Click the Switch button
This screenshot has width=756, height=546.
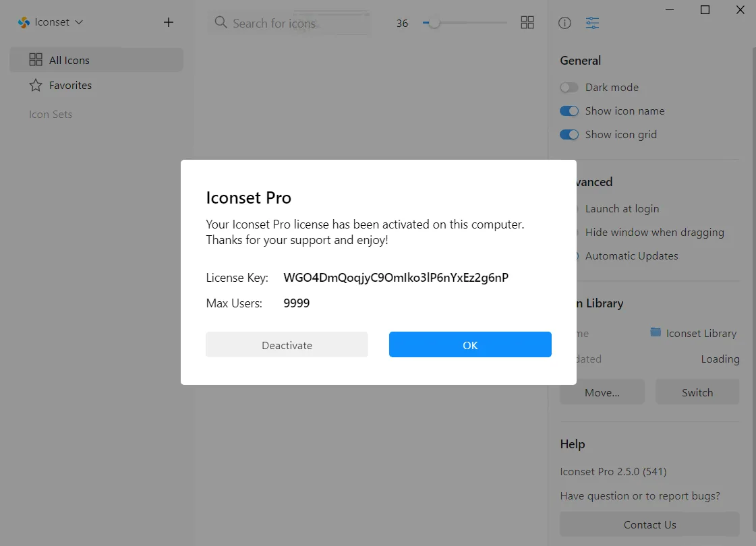point(697,392)
